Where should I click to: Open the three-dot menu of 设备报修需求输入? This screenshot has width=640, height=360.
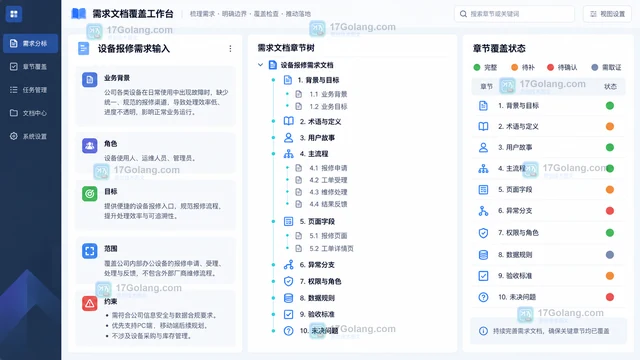(230, 49)
